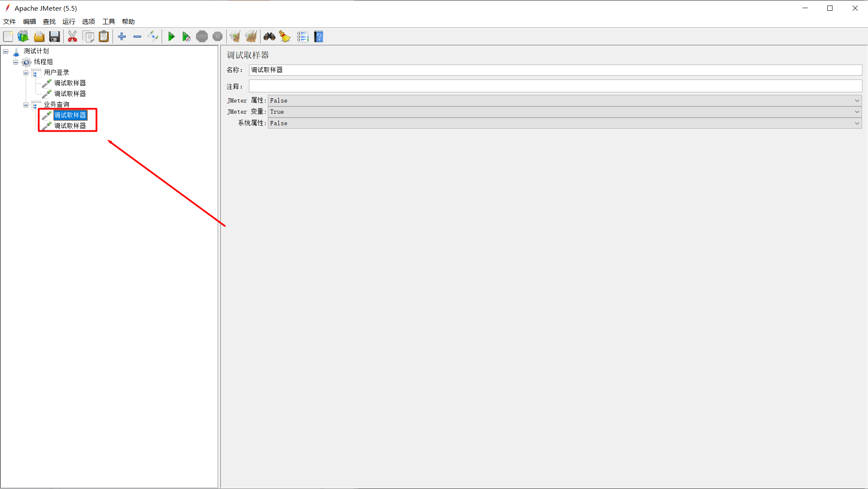Screen dimensions: 868x489
Task: Open the 系统属性 dropdown
Action: click(x=565, y=123)
